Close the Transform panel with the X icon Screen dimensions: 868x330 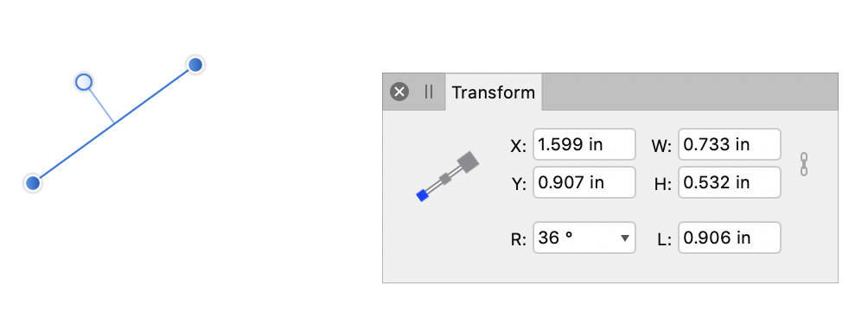(x=399, y=92)
